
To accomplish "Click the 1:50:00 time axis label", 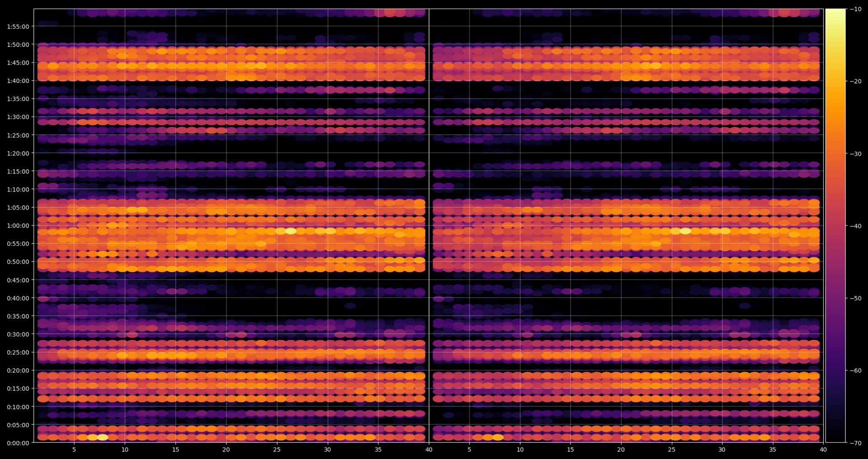I will click(18, 44).
